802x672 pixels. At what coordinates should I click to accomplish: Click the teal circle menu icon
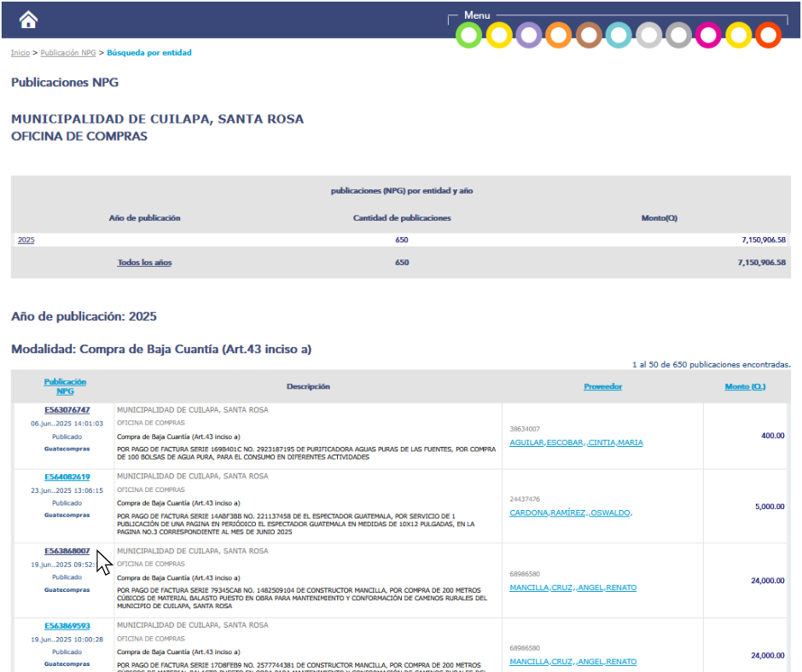pos(619,36)
